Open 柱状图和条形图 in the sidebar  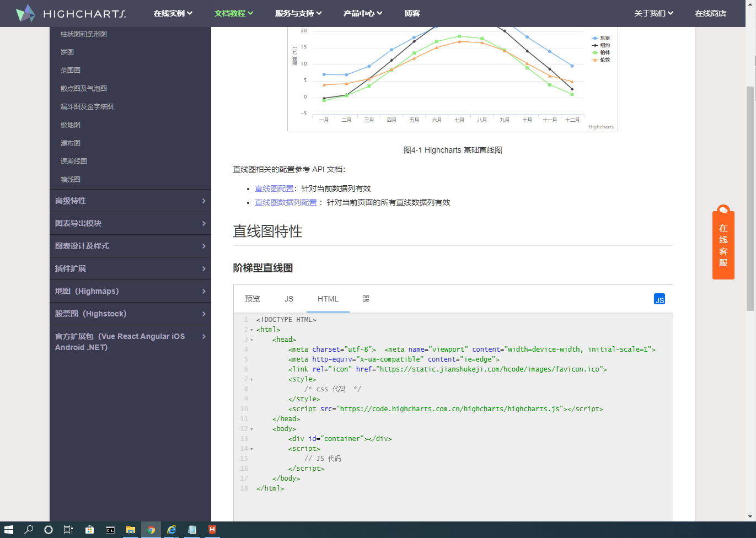coord(84,34)
